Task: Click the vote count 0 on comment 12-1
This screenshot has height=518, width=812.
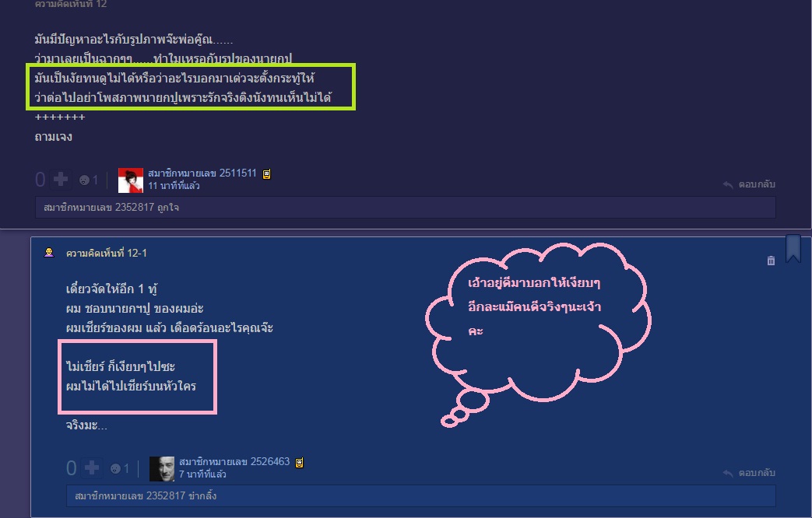Action: tap(72, 468)
